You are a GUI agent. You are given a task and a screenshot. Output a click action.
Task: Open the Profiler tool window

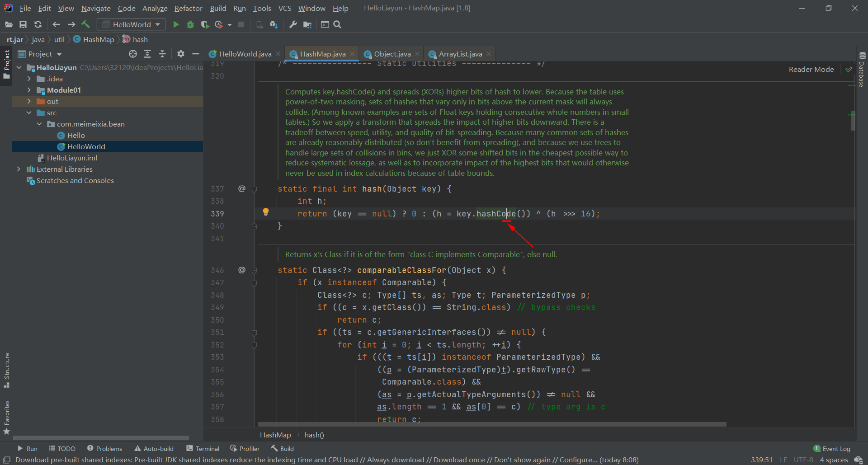point(245,449)
